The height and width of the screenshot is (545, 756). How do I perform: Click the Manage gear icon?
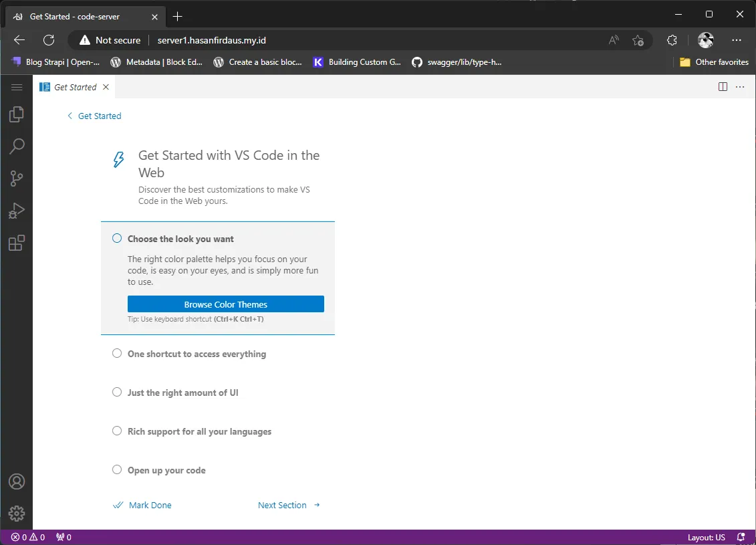click(17, 514)
